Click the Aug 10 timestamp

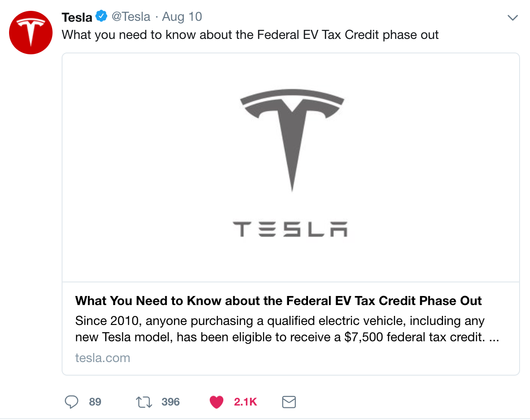click(182, 17)
